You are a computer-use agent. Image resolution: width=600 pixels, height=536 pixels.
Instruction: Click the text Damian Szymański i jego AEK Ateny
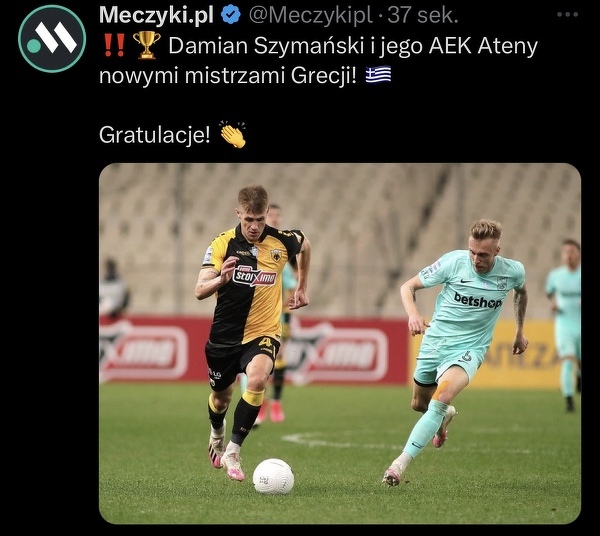pyautogui.click(x=353, y=46)
